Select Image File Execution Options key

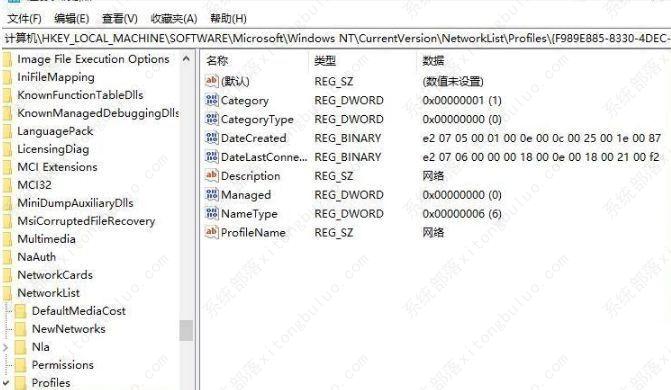(93, 59)
